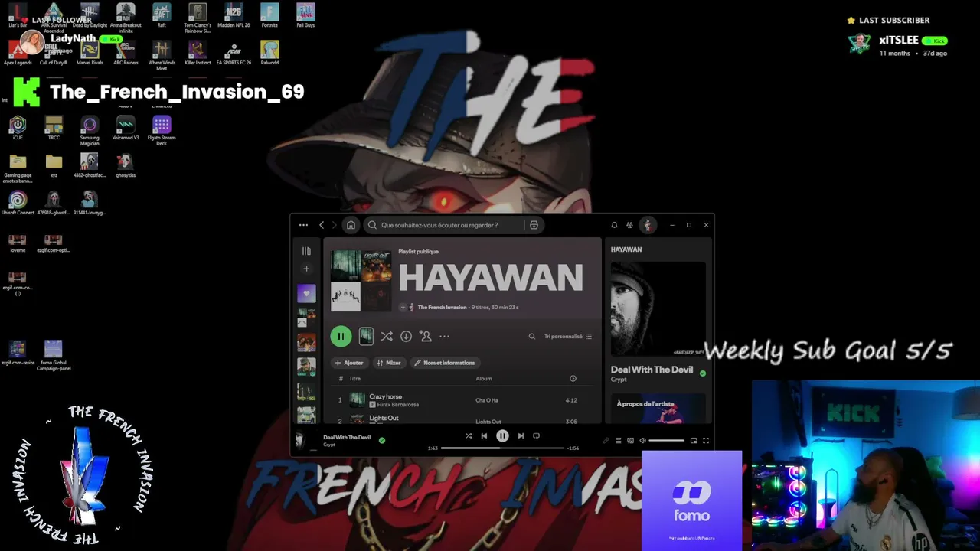980x551 pixels.
Task: Open the play queue icon
Action: point(618,441)
